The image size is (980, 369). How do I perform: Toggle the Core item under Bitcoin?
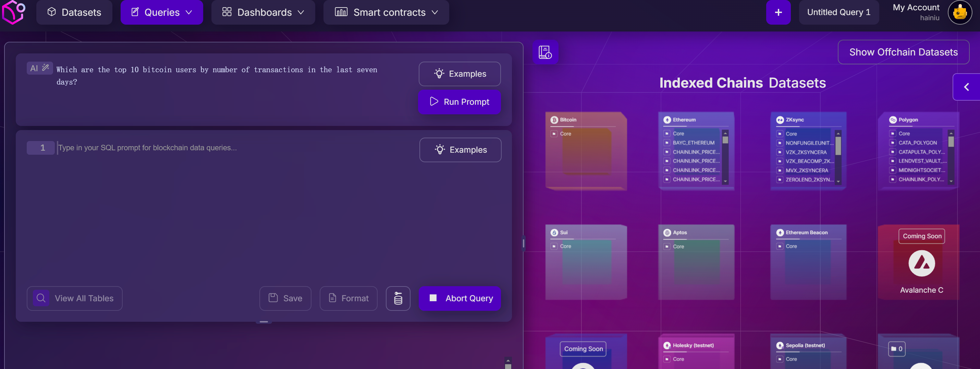(554, 134)
